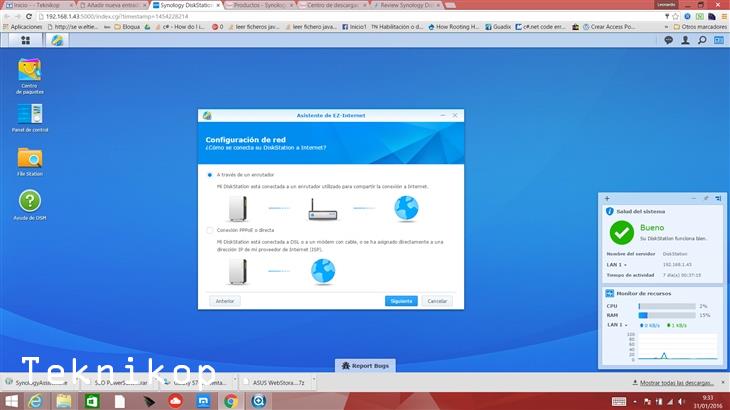Add a widget with the plus icon
The width and height of the screenshot is (730, 410).
pyautogui.click(x=607, y=199)
